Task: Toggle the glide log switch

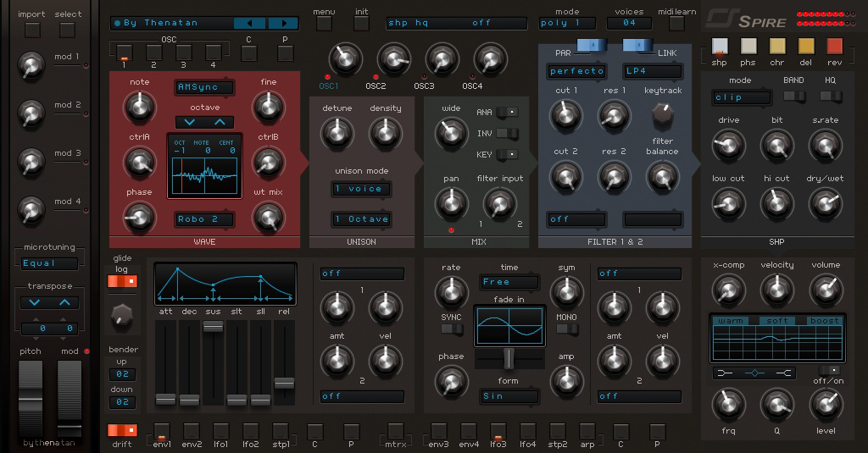Action: click(122, 281)
